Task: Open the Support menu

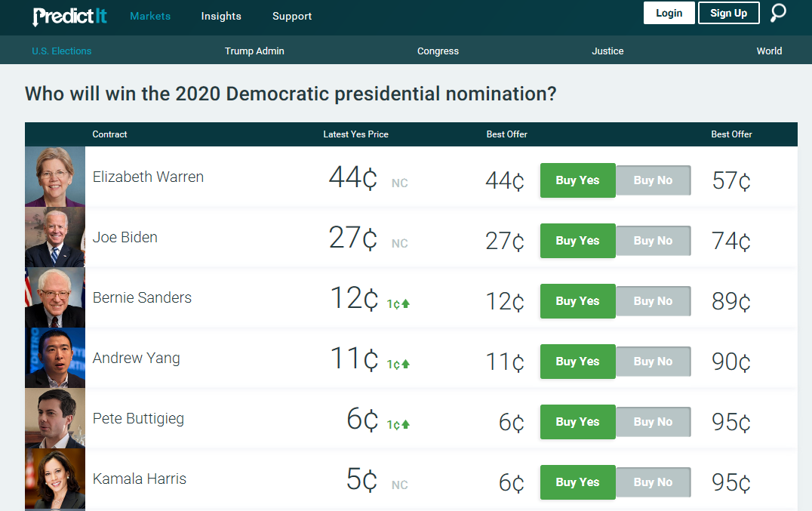Action: click(x=292, y=16)
